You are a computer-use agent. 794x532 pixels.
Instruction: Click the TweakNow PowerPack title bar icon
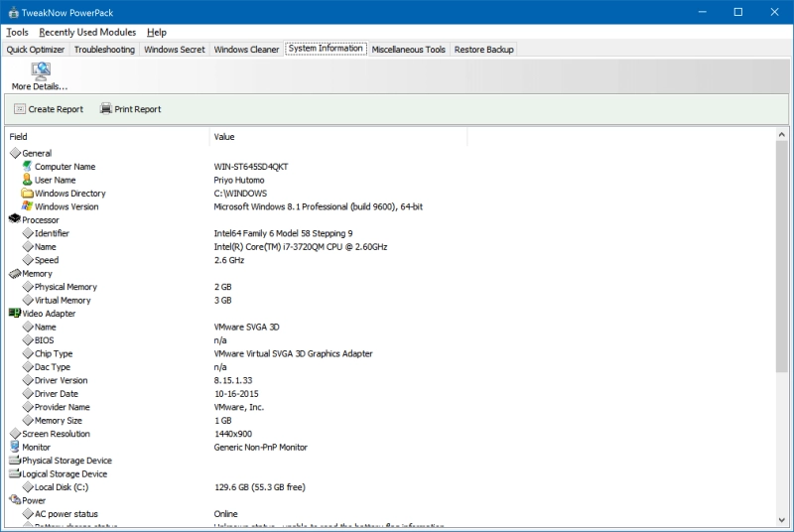pos(14,13)
